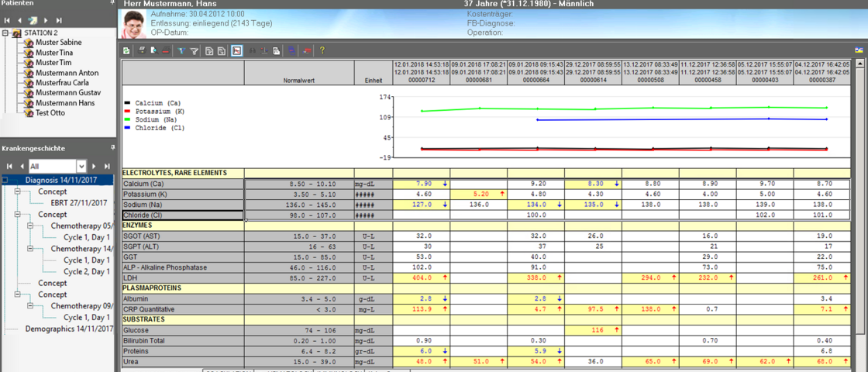Image resolution: width=868 pixels, height=372 pixels.
Task: Click column header for sample 00000712
Action: click(422, 73)
